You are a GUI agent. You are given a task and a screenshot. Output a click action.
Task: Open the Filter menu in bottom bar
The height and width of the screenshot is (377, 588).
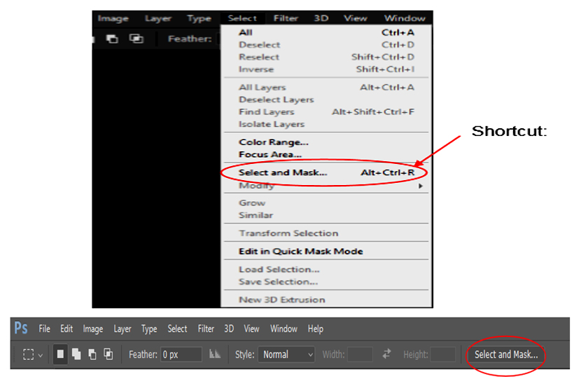[x=206, y=329]
